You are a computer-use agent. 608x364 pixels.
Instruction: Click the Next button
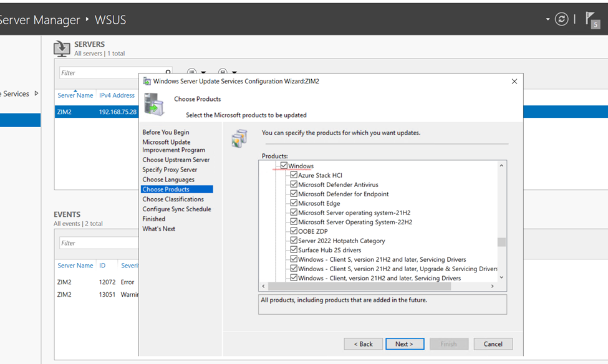point(404,344)
